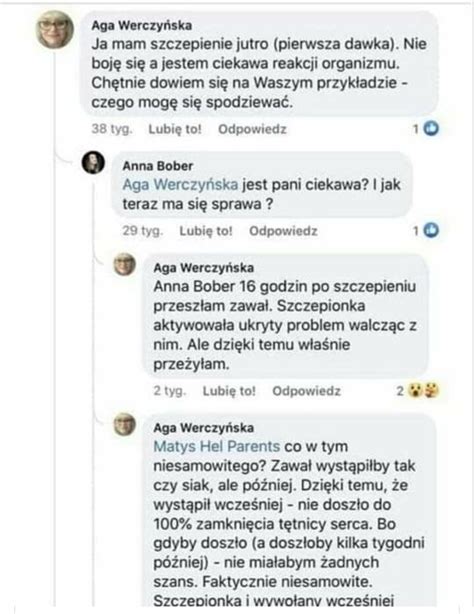Open Anna Bober's dark profile avatar
Viewport: 474px width, 614px height.
(x=93, y=163)
